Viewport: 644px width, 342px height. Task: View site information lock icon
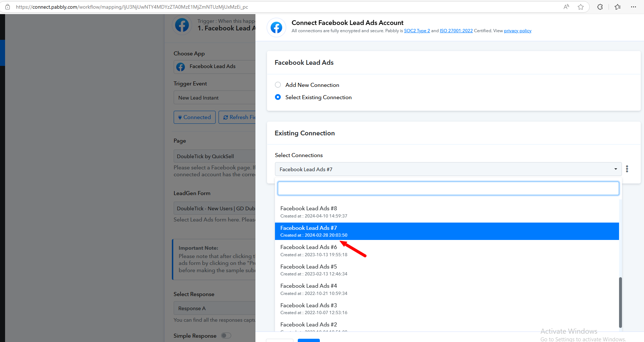pos(8,7)
